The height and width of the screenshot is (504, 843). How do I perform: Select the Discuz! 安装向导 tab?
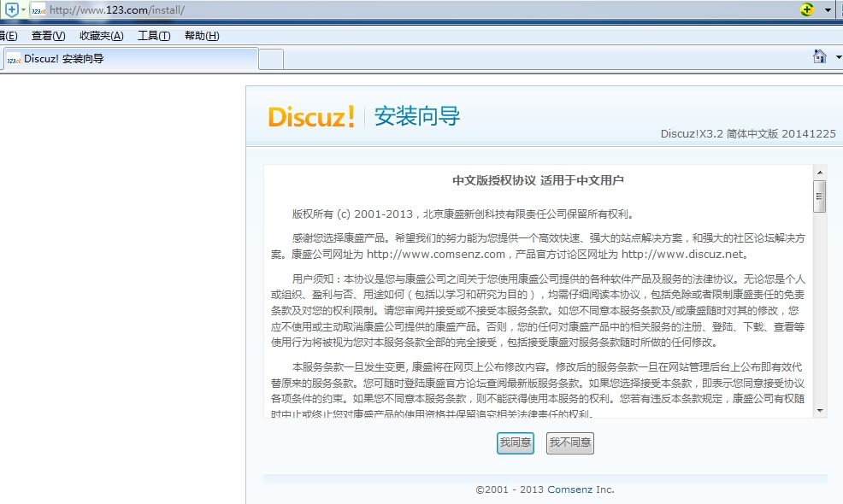click(131, 59)
